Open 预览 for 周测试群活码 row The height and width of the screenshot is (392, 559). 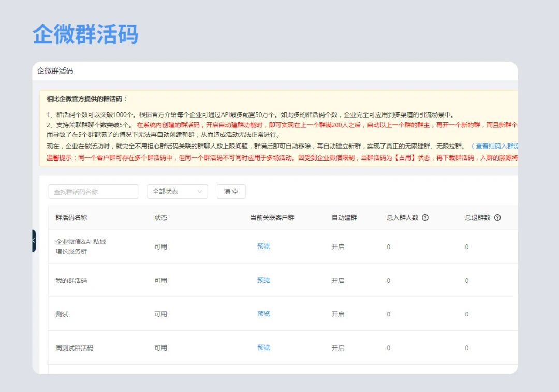point(263,347)
